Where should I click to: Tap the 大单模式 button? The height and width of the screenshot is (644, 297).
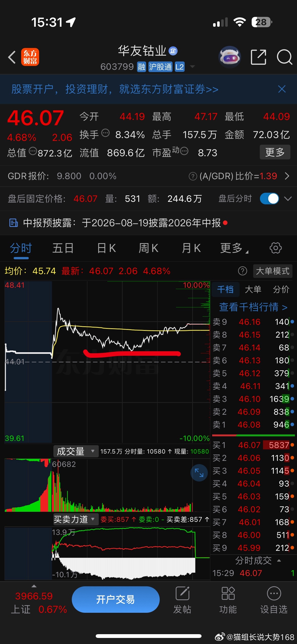point(273,271)
